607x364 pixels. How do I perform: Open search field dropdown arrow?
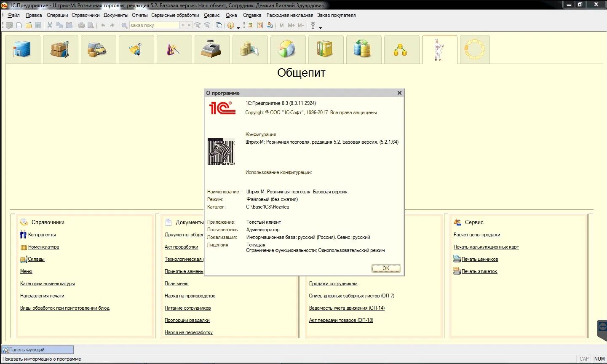point(183,25)
